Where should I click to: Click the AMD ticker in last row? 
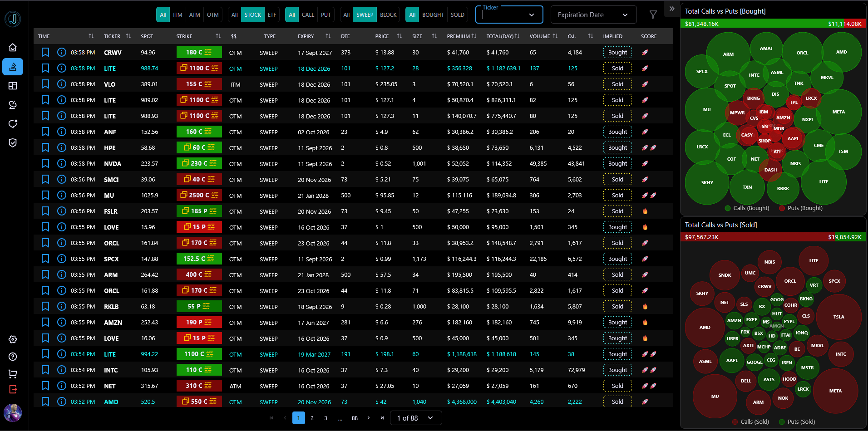(111, 402)
